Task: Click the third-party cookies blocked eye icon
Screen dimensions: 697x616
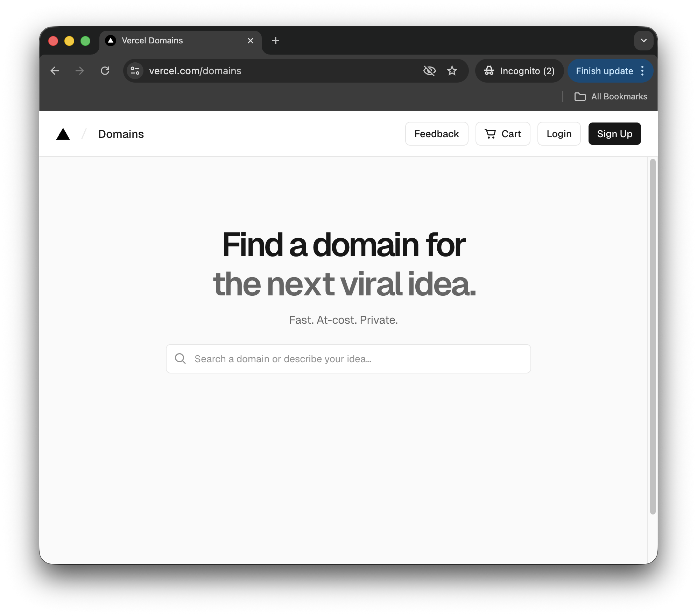Action: click(x=429, y=71)
